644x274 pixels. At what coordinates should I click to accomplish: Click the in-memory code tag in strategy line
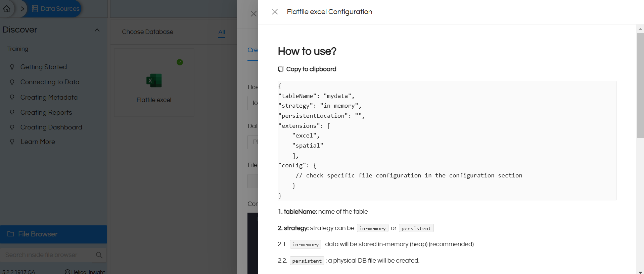372,228
